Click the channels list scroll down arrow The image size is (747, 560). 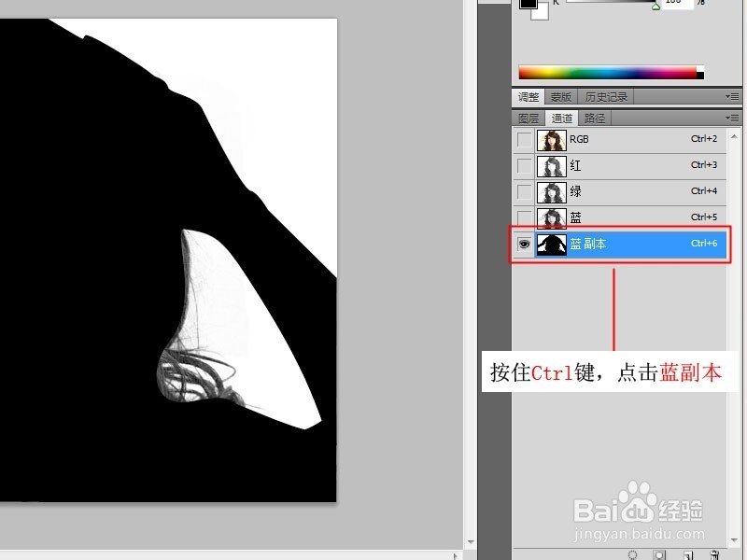click(x=734, y=540)
